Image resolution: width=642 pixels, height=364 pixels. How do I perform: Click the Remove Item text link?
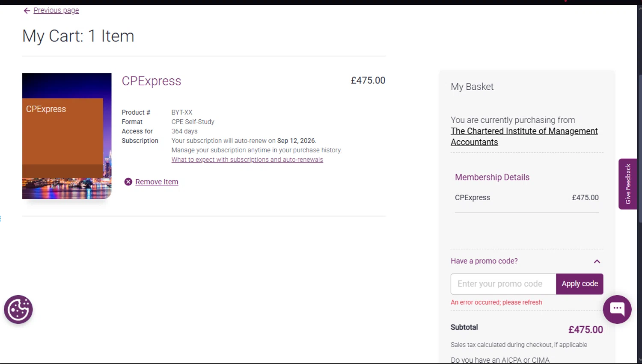pyautogui.click(x=157, y=182)
